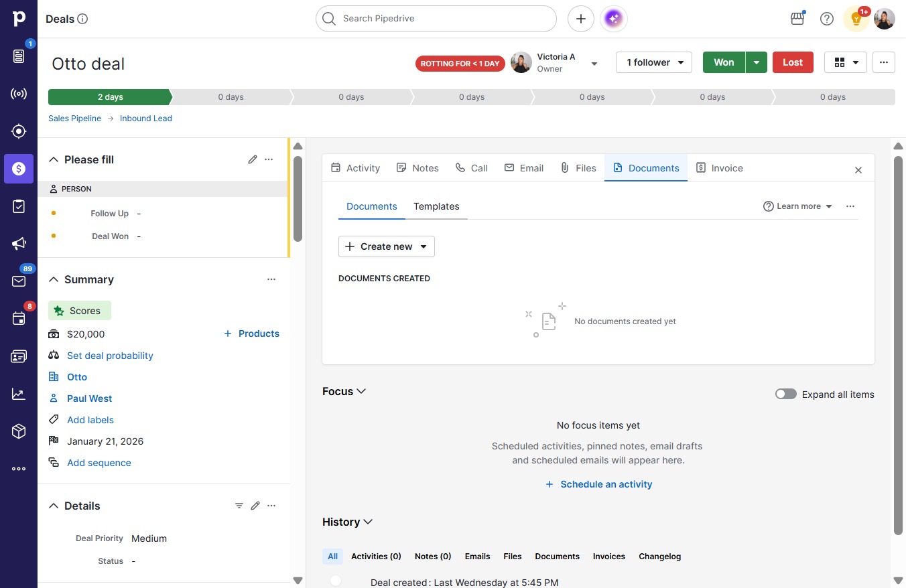Filter history by Changelog
The width and height of the screenshot is (906, 588).
click(x=659, y=557)
